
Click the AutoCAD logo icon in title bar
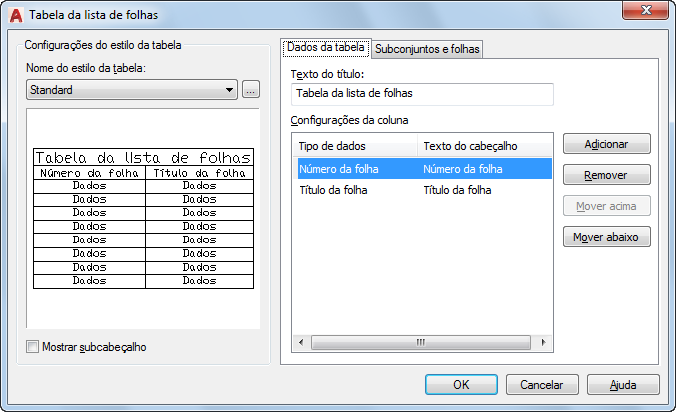(x=16, y=15)
